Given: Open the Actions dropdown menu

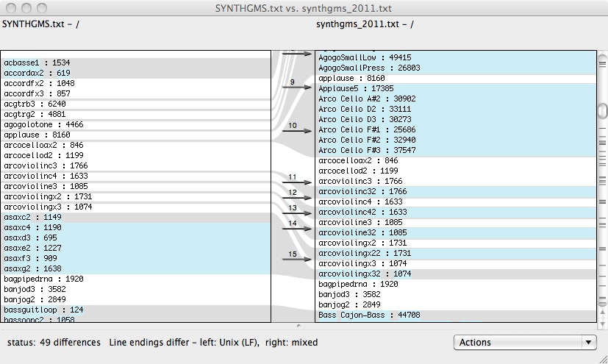Looking at the screenshot, I should tap(525, 342).
